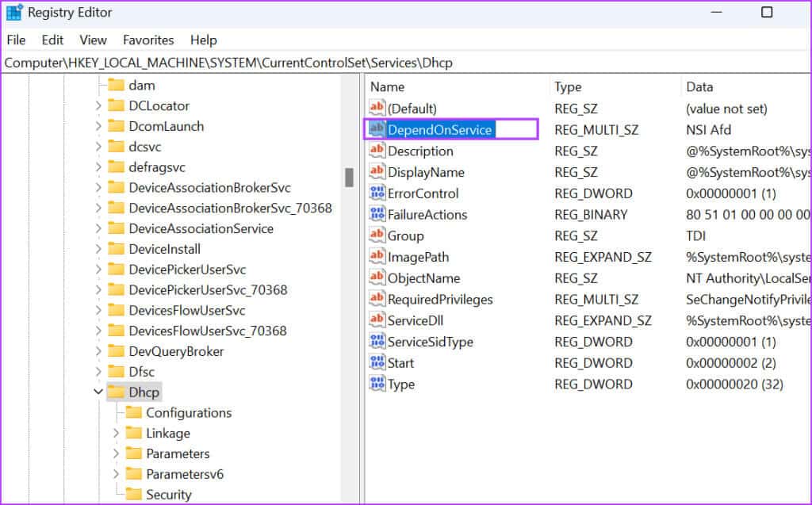812x505 pixels.
Task: Click the string icon next to ServiceDll
Action: (x=377, y=320)
